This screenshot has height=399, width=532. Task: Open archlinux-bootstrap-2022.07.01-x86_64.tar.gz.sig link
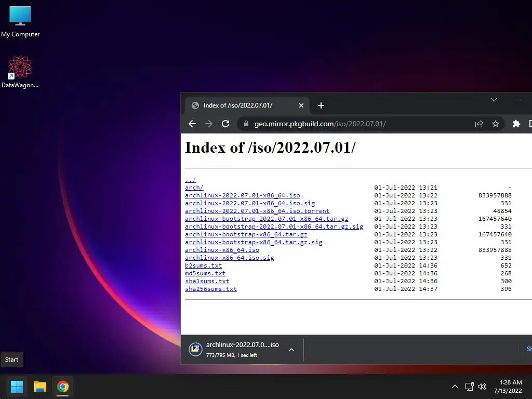274,227
